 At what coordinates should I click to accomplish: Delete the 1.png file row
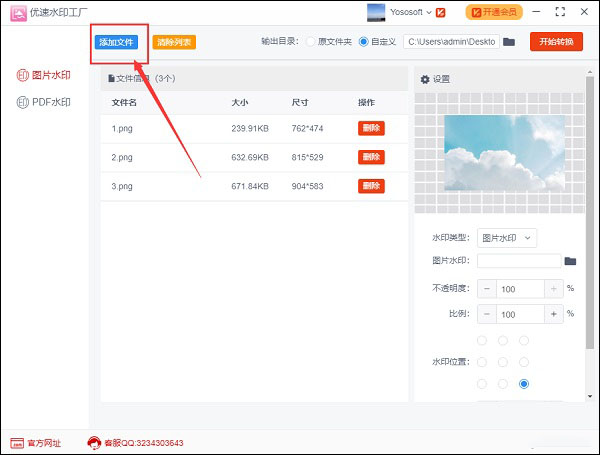pos(371,128)
